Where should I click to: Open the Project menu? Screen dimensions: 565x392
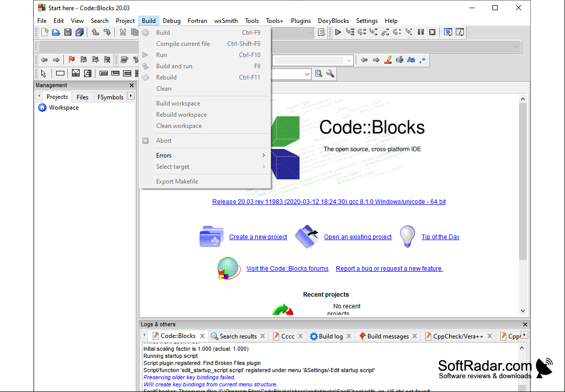125,21
